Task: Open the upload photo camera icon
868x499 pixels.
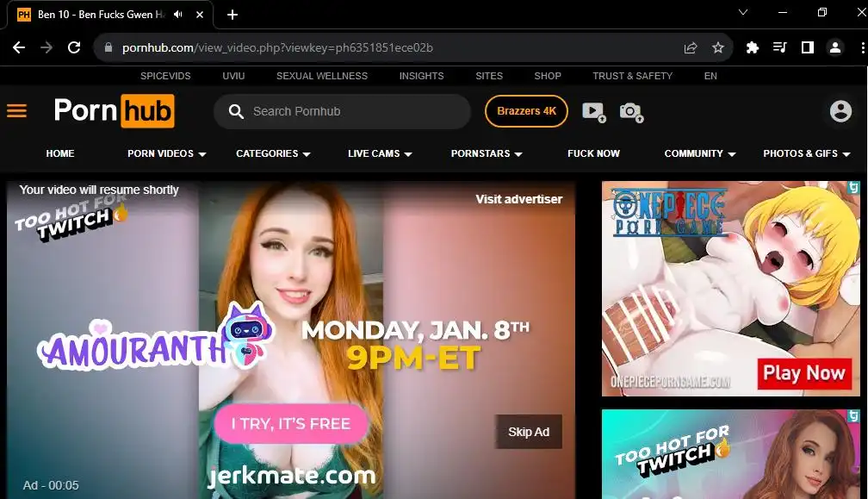Action: (x=631, y=112)
